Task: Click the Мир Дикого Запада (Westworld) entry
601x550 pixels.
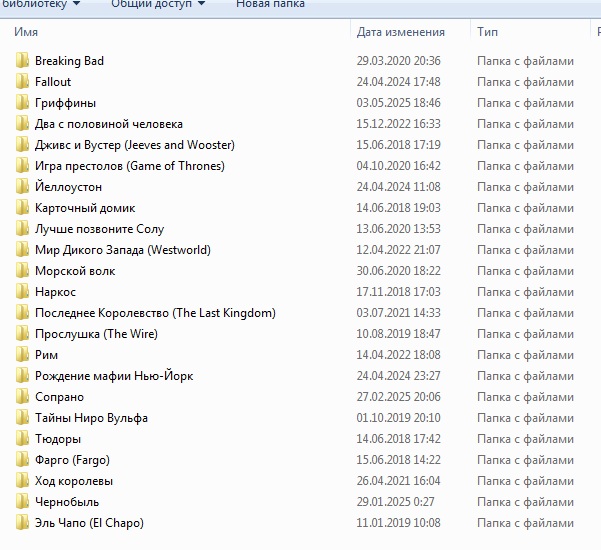Action: click(122, 250)
